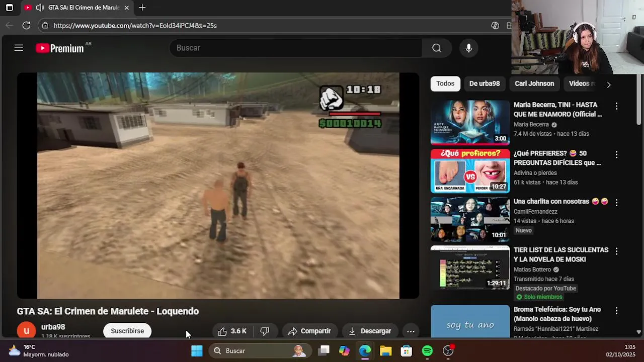
Task: Click video title GTA SA: El Crimen de Marulete
Action: click(x=108, y=311)
